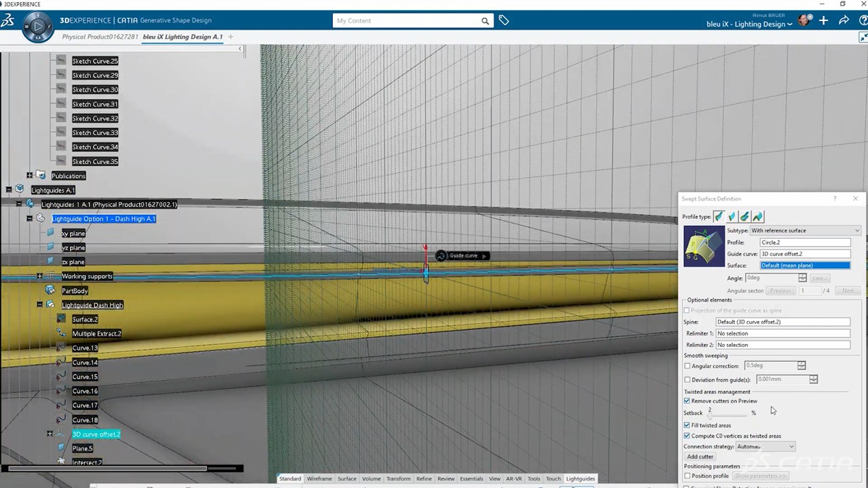Click the Guide curve field
This screenshot has height=488, width=868.
pyautogui.click(x=805, y=253)
